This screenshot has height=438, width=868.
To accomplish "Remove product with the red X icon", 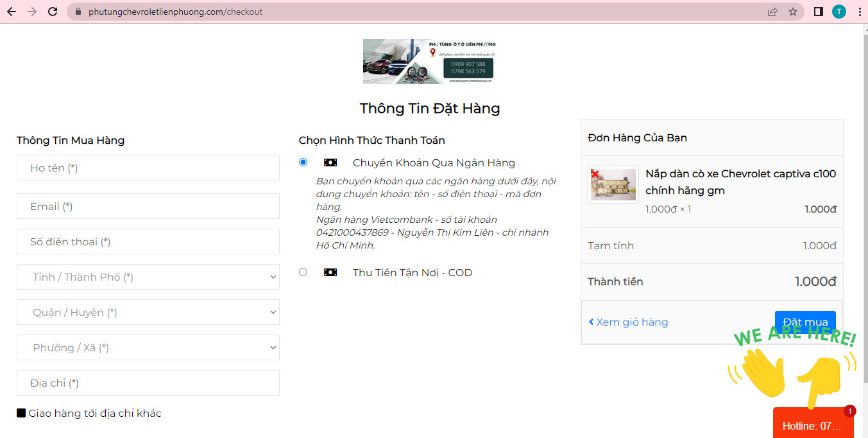I will pos(595,174).
